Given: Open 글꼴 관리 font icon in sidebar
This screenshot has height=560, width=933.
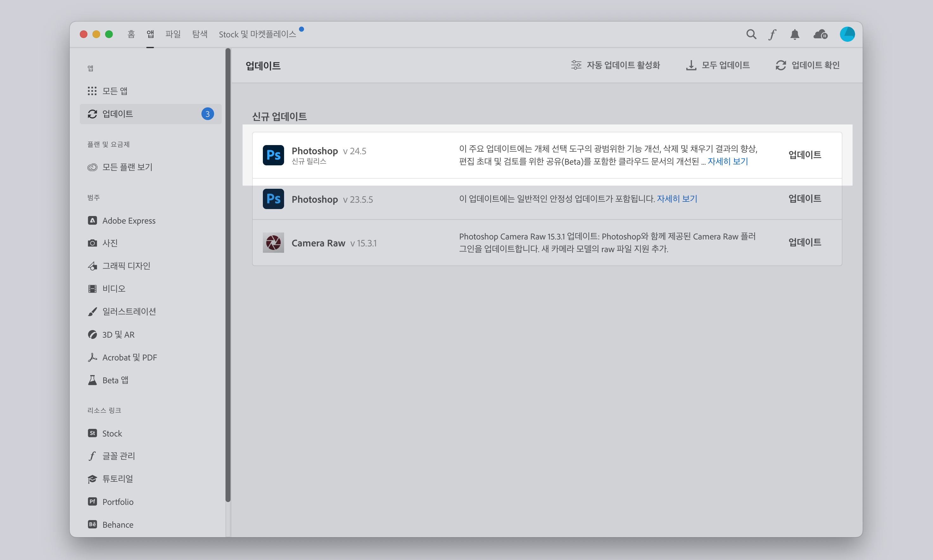Looking at the screenshot, I should pyautogui.click(x=92, y=456).
